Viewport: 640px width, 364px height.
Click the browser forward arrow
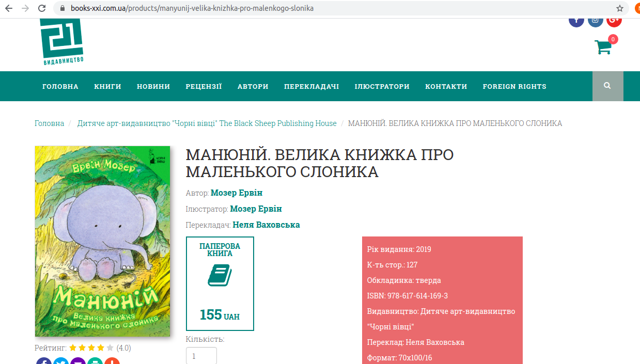[x=25, y=8]
